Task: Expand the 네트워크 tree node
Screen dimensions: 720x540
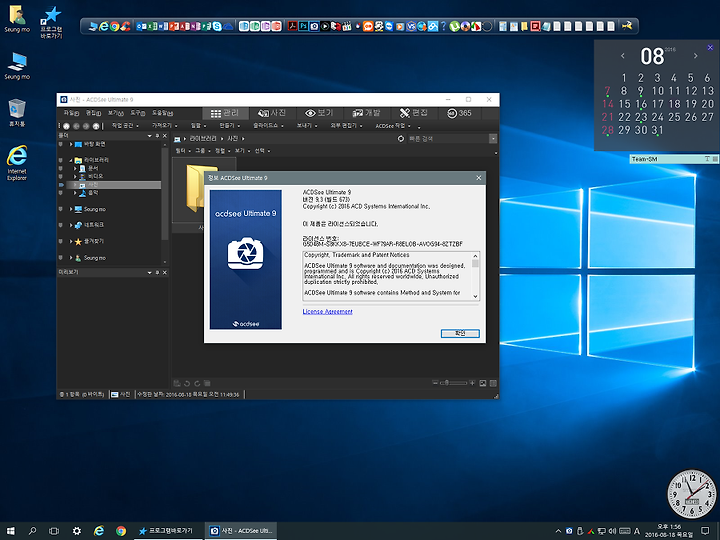Action: pyautogui.click(x=71, y=225)
